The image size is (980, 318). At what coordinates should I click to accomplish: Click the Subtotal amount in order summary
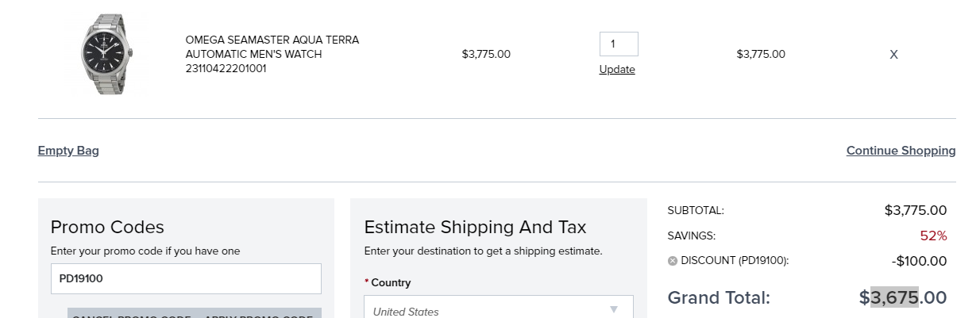916,210
